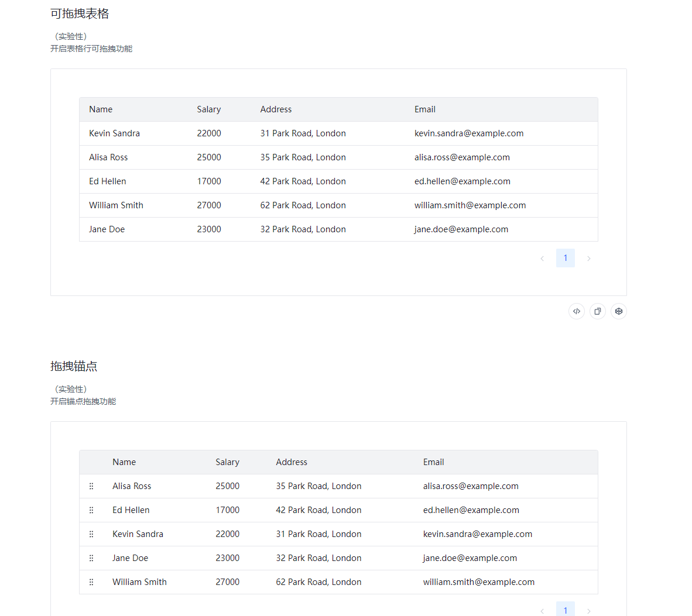Viewport: 692px width, 616px height.
Task: Grab the drag handle of William Smith row
Action: click(91, 582)
